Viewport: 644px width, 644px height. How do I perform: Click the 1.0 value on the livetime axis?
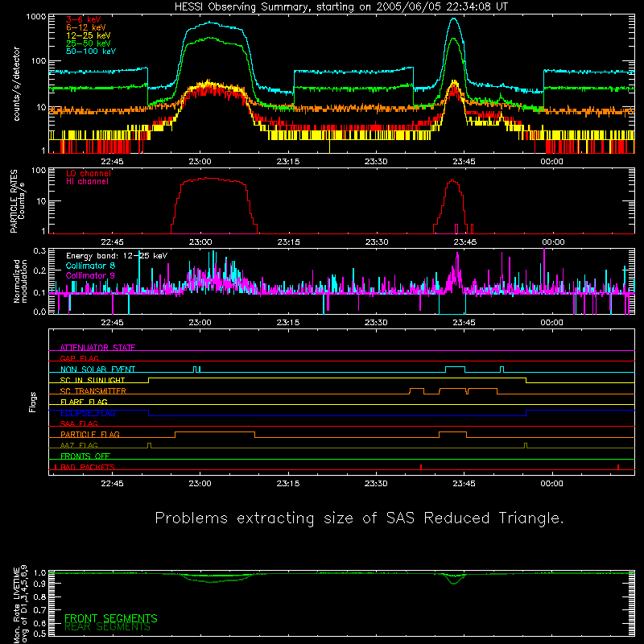click(39, 572)
